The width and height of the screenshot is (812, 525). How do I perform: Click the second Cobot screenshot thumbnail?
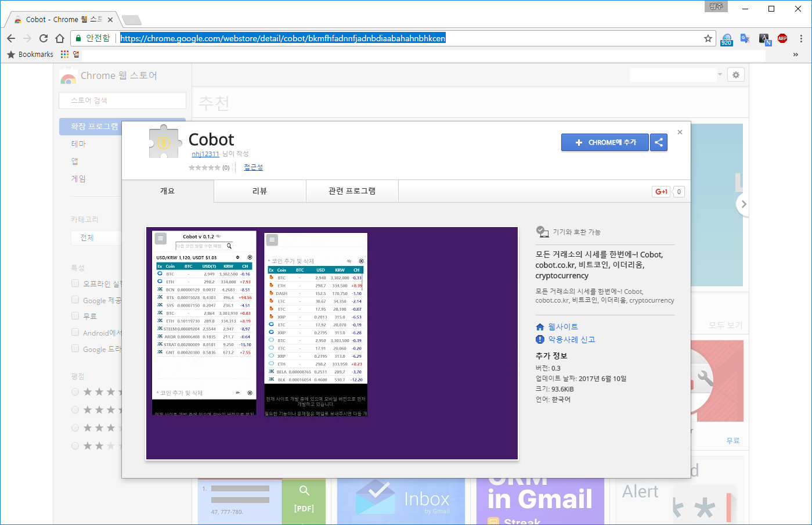[316, 325]
